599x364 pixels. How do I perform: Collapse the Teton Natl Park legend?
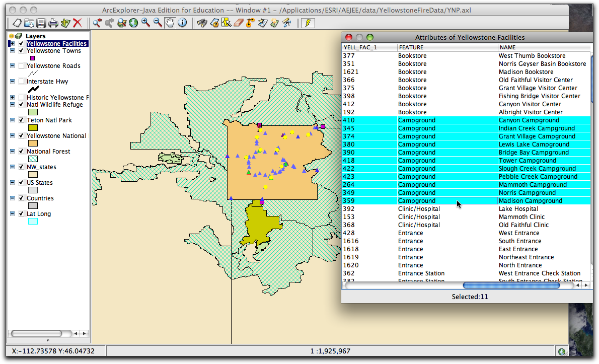tap(12, 120)
